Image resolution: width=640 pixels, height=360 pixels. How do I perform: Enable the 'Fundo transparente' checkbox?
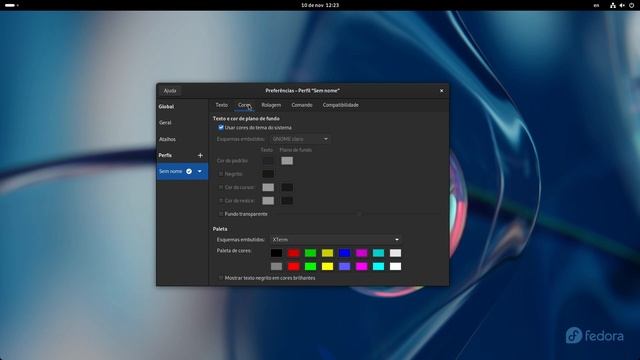(221, 214)
